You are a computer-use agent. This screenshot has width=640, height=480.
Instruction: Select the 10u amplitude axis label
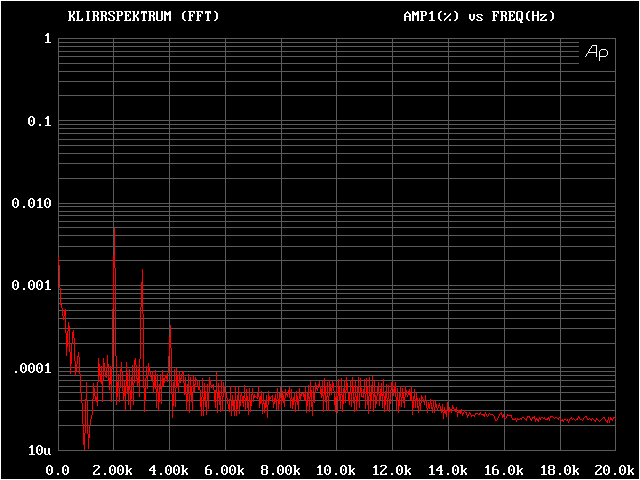[x=39, y=451]
